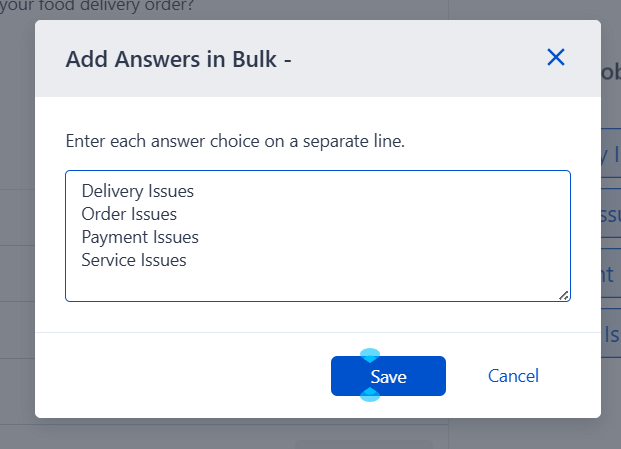Click the 'Enter each answer choice' instruction text

235,141
